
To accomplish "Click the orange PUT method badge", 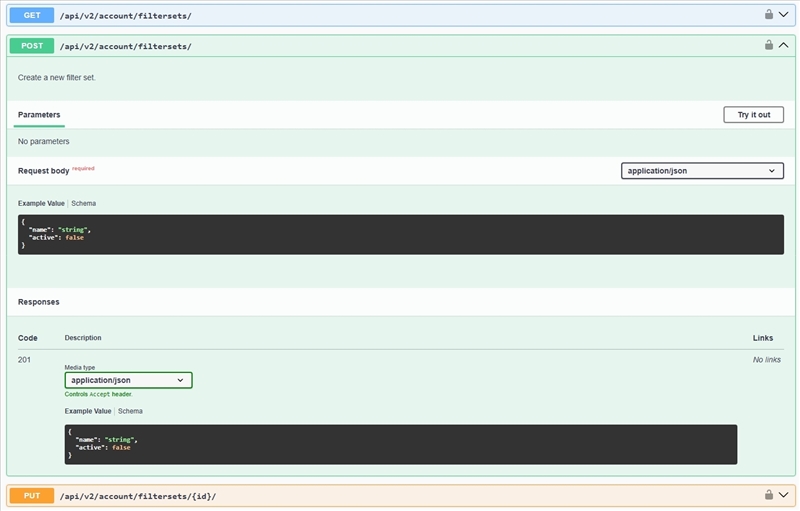I will [x=31, y=495].
